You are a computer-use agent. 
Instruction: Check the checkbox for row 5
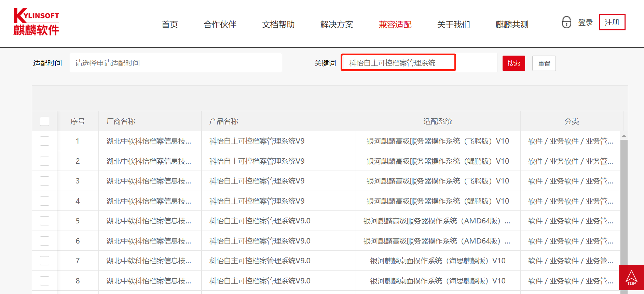[45, 221]
